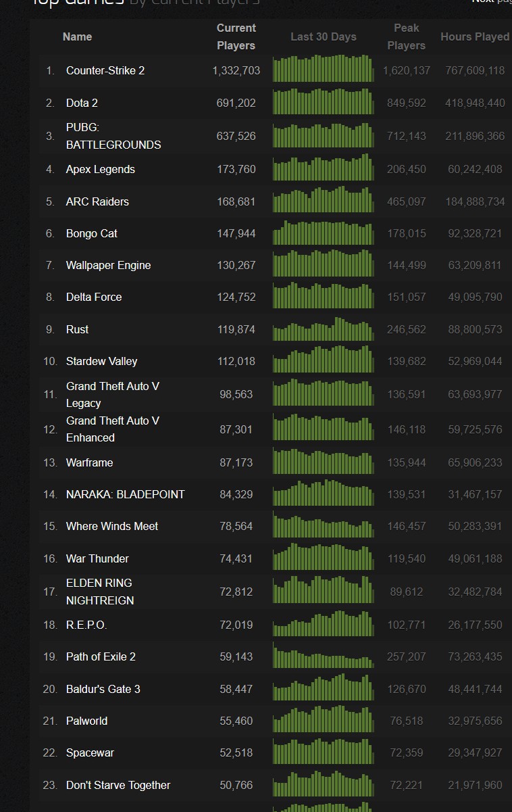The width and height of the screenshot is (512, 812).
Task: Click ARC Raiders peak players 465,097
Action: tap(407, 201)
